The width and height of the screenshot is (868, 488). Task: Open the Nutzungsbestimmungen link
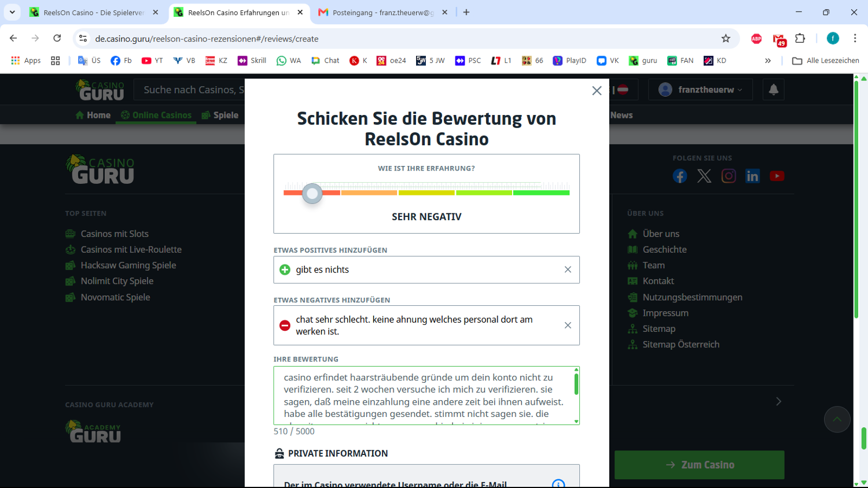(x=692, y=297)
